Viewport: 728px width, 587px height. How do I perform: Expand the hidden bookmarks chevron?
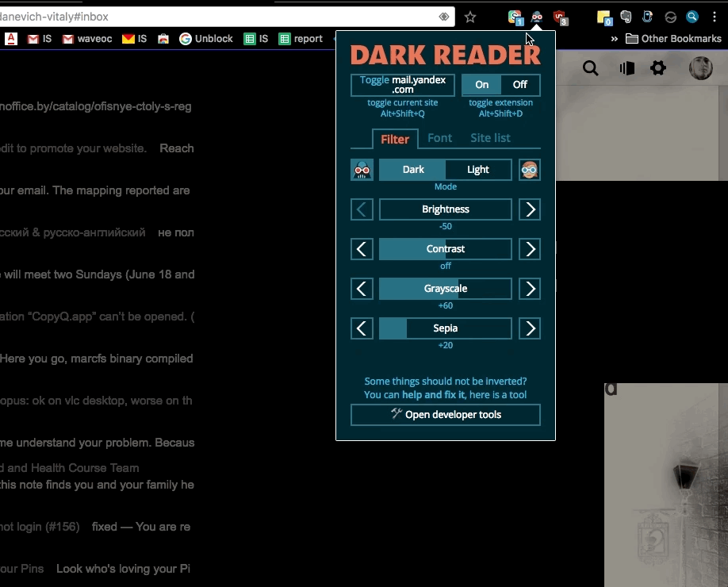615,39
